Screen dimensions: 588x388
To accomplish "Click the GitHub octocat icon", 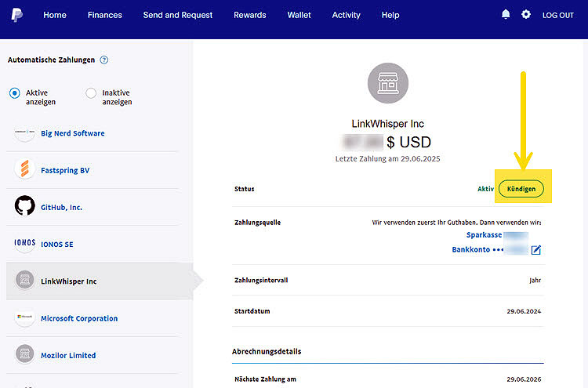I will click(25, 205).
